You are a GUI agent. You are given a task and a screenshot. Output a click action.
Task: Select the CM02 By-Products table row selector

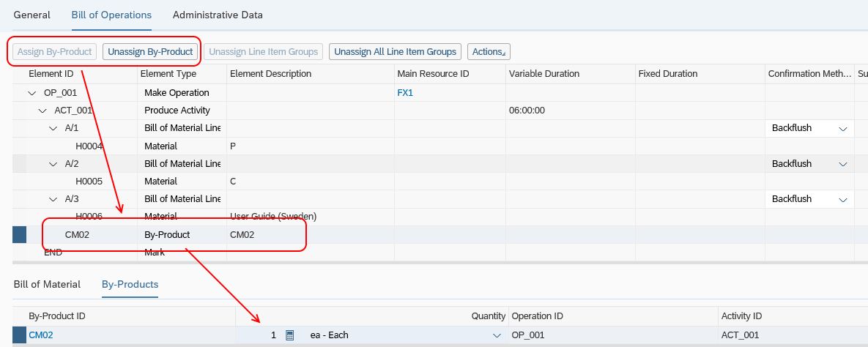[x=19, y=335]
